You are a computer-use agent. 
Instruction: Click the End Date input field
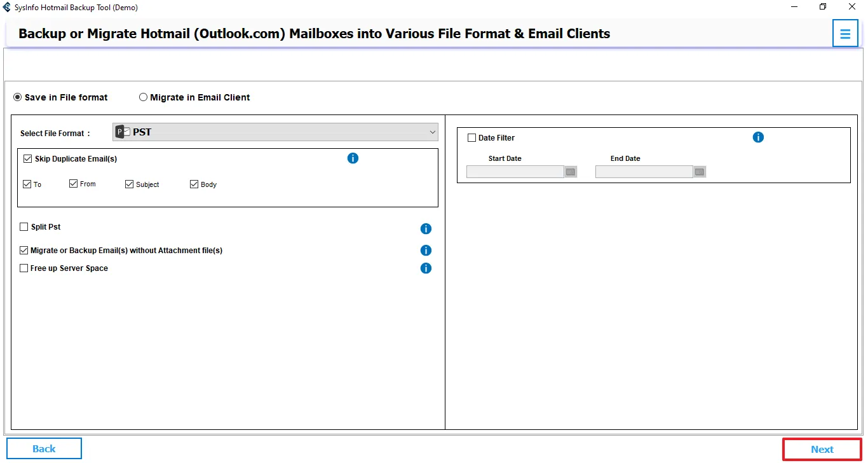644,172
